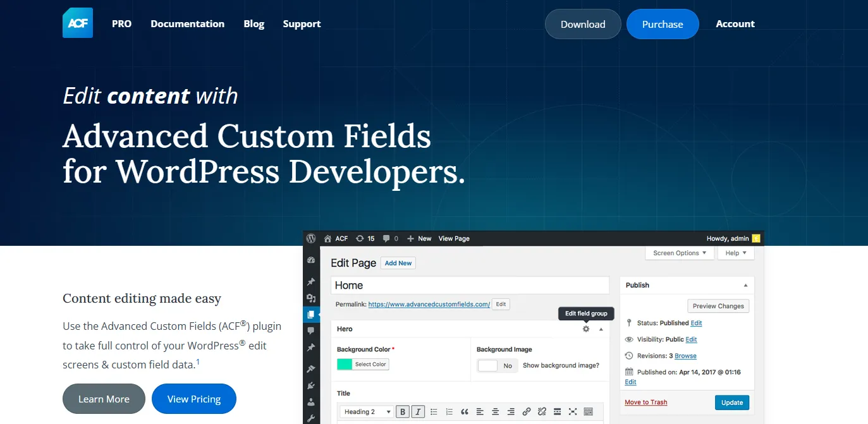Insert blockquote using the quote icon
The image size is (868, 424).
coord(465,411)
